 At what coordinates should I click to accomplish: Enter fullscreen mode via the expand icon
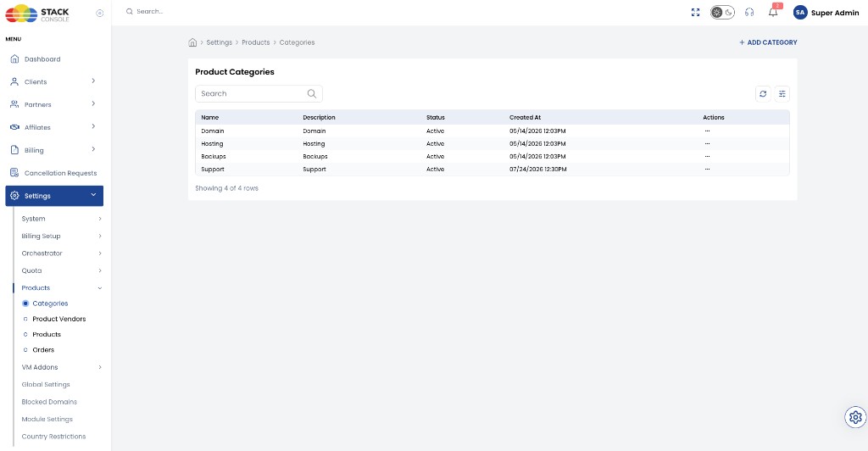click(x=695, y=12)
